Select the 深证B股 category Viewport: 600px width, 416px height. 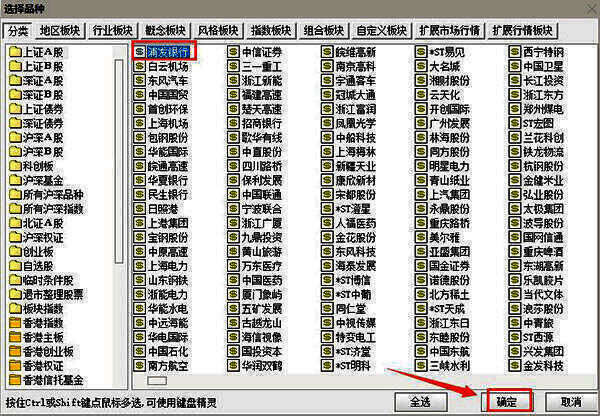click(x=43, y=95)
